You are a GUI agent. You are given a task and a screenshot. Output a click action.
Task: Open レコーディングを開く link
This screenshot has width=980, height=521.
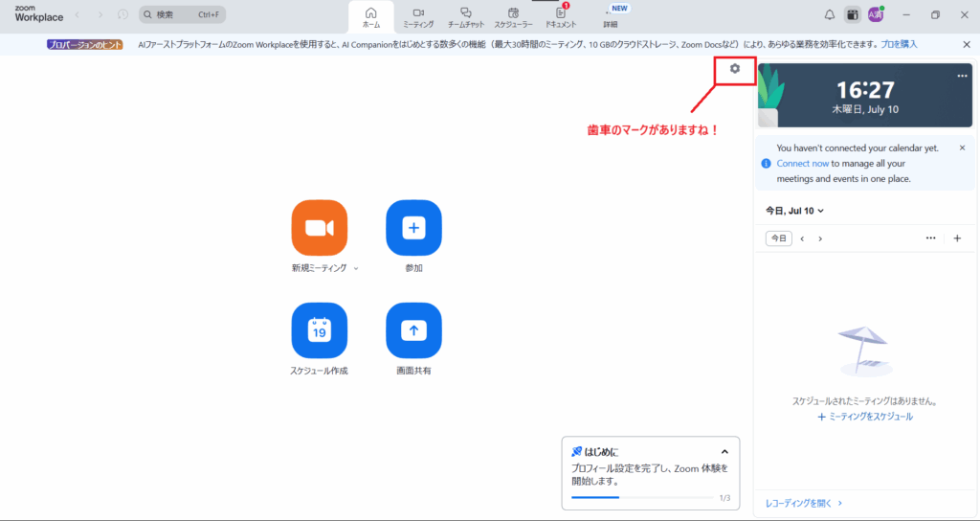tap(804, 503)
